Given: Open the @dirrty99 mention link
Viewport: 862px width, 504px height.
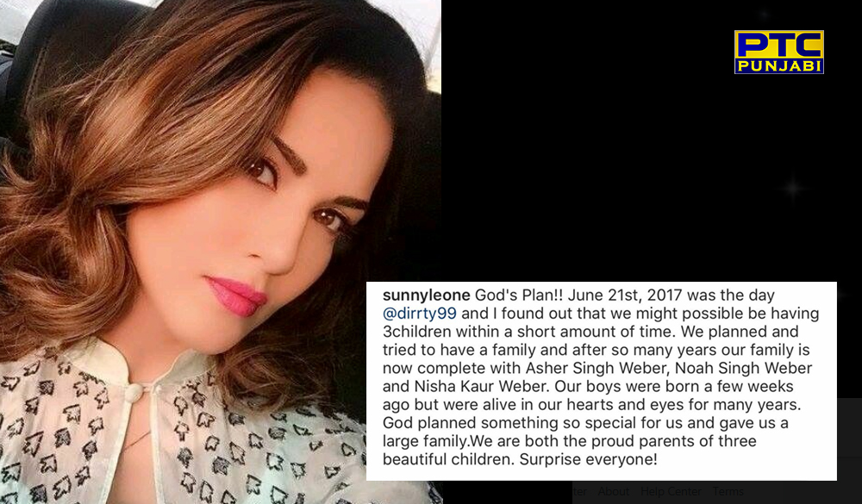Looking at the screenshot, I should click(420, 314).
